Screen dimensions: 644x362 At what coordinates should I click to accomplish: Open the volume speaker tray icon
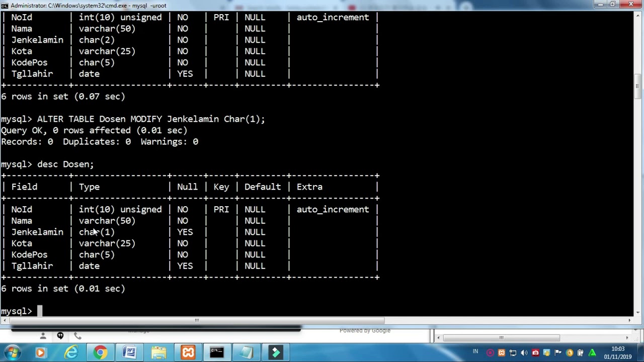(x=524, y=353)
